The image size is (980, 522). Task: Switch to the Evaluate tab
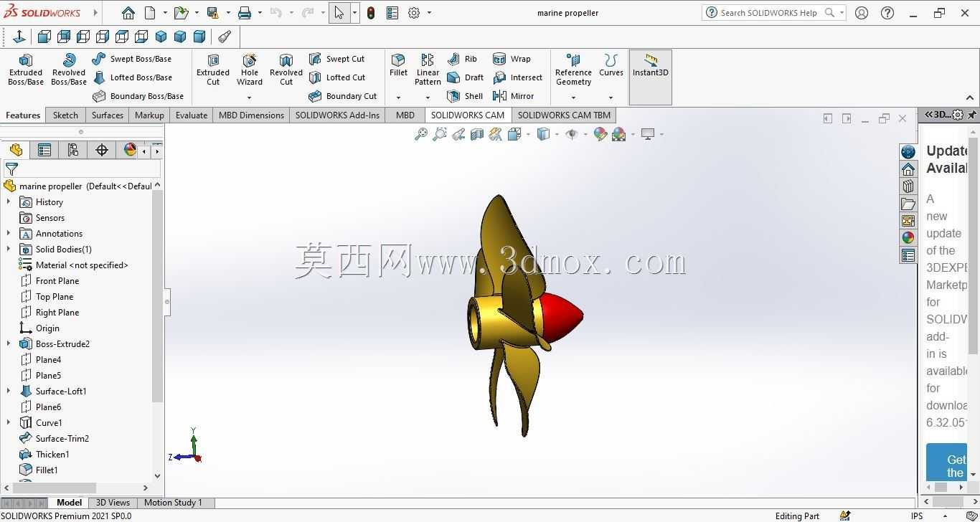[x=192, y=115]
